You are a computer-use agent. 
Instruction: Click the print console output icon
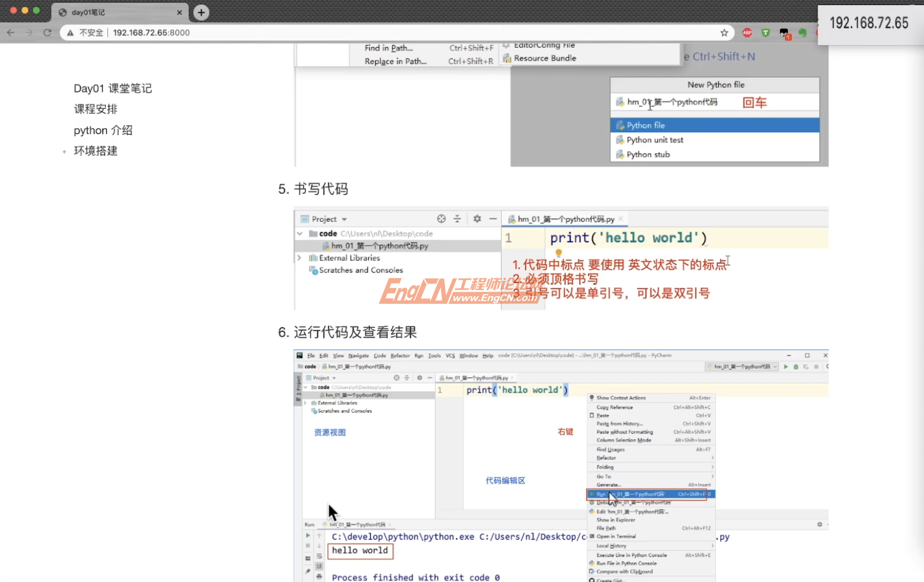pos(319,576)
